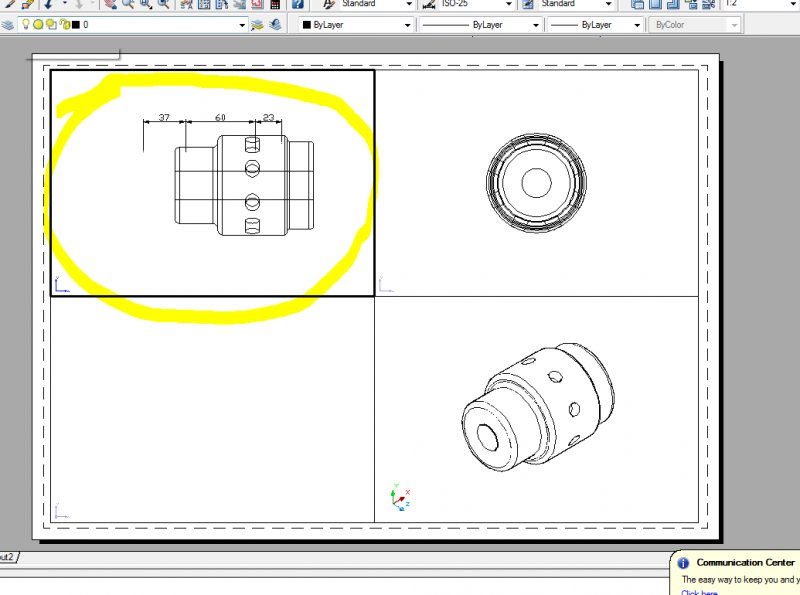Click the Zoom Window icon
This screenshot has width=800, height=595.
(146, 4)
